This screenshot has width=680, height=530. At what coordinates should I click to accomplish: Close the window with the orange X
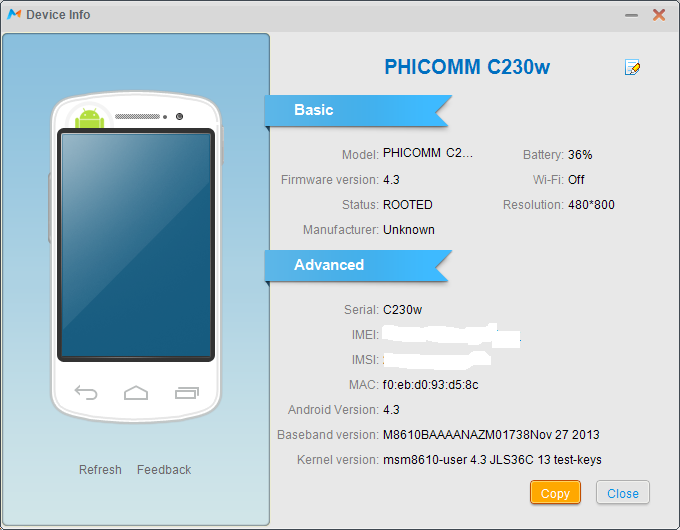click(x=659, y=15)
